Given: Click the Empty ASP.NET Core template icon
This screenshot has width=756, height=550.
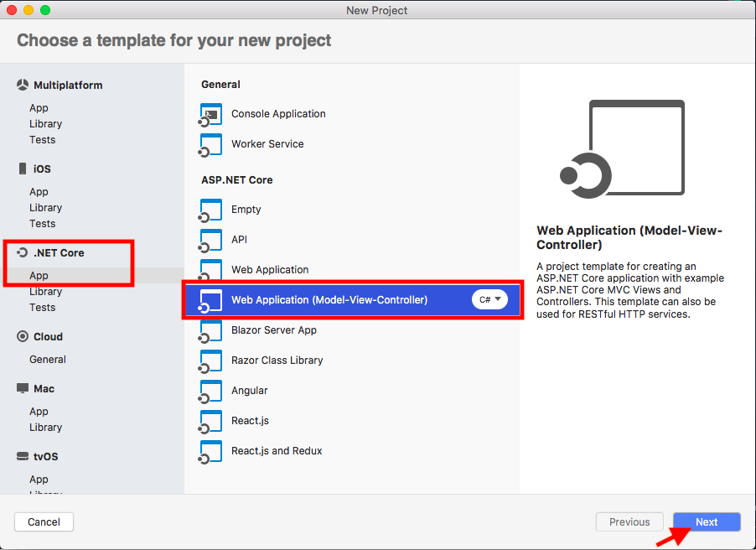Looking at the screenshot, I should [210, 210].
